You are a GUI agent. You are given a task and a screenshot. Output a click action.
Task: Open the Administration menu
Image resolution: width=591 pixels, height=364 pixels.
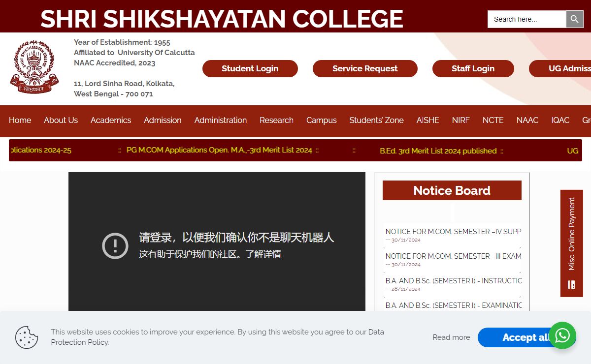221,120
